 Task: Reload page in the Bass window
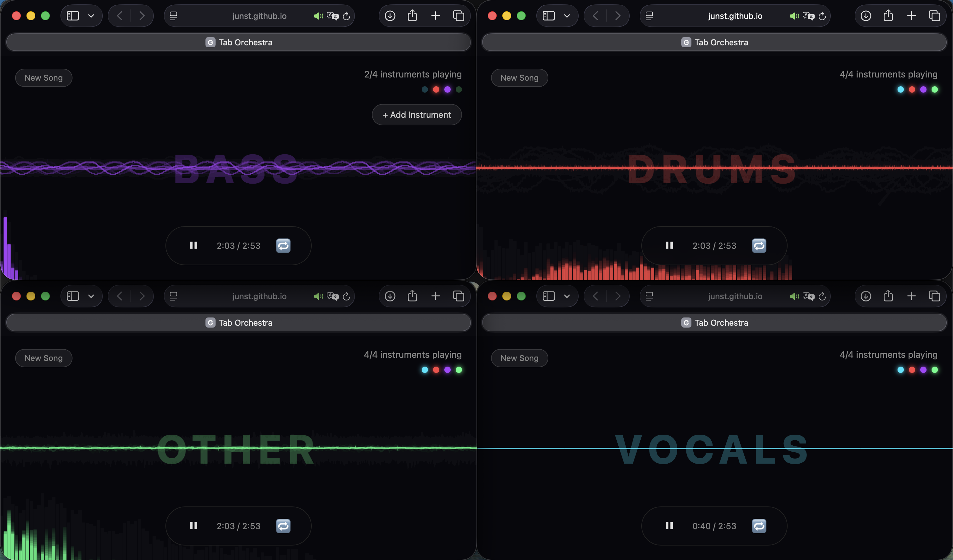[x=346, y=16]
